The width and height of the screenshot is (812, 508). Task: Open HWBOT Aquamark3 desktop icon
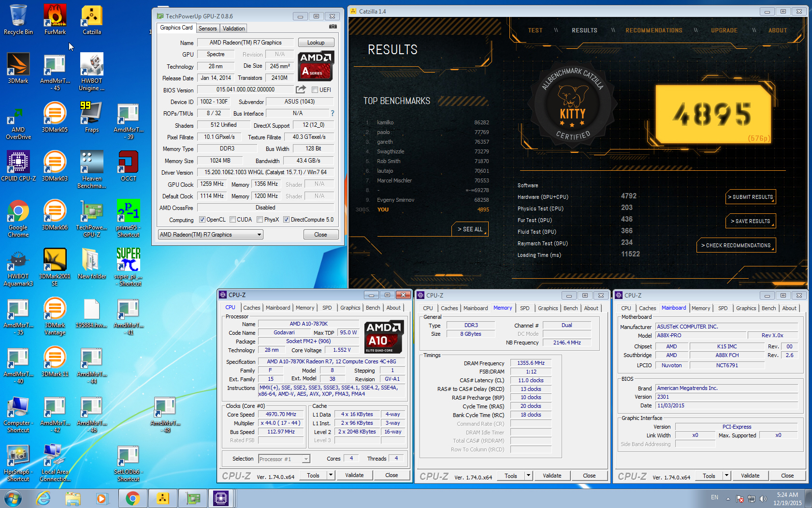18,267
